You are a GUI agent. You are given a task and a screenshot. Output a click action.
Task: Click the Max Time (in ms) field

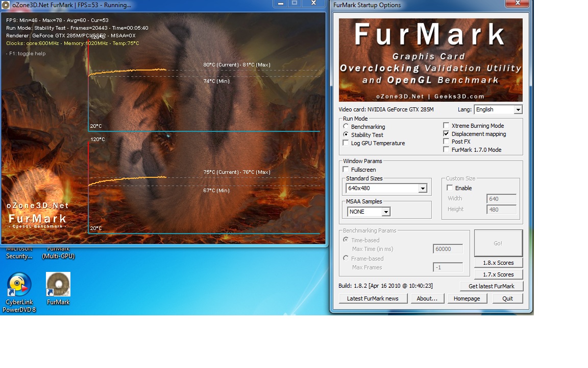pos(448,249)
